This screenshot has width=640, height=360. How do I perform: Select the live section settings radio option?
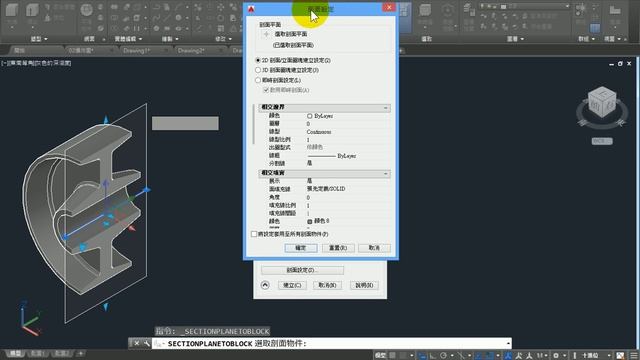point(258,80)
